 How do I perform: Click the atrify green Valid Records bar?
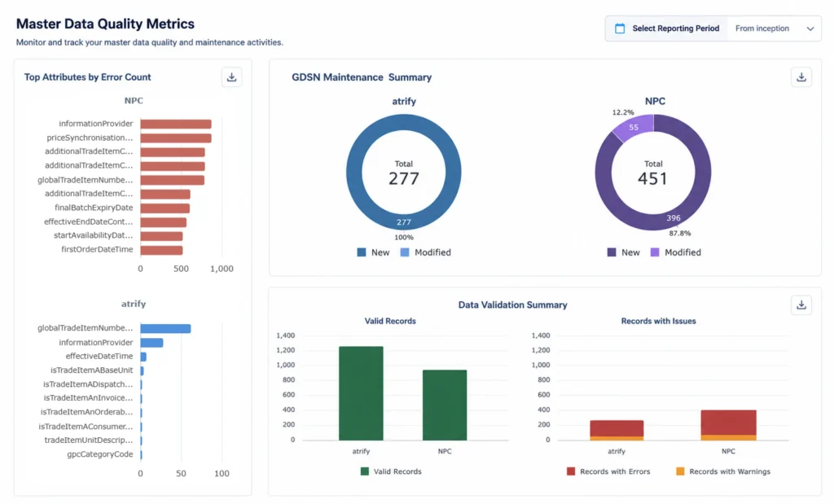click(361, 393)
